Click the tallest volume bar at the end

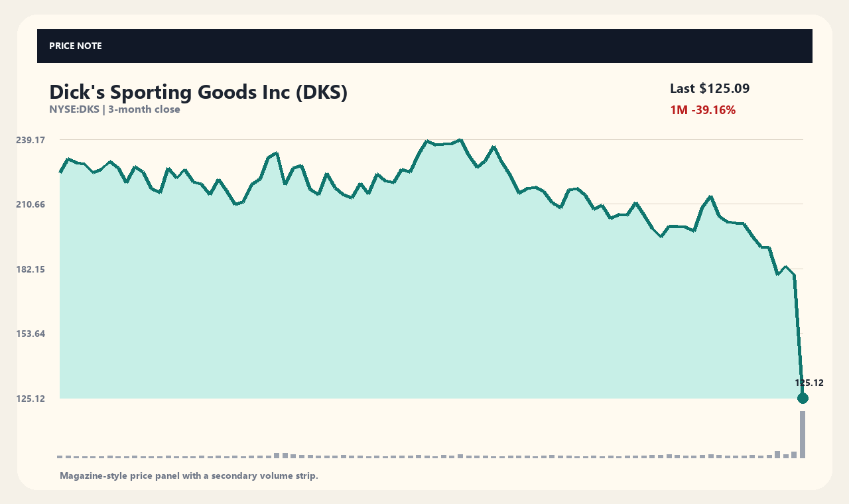803,434
